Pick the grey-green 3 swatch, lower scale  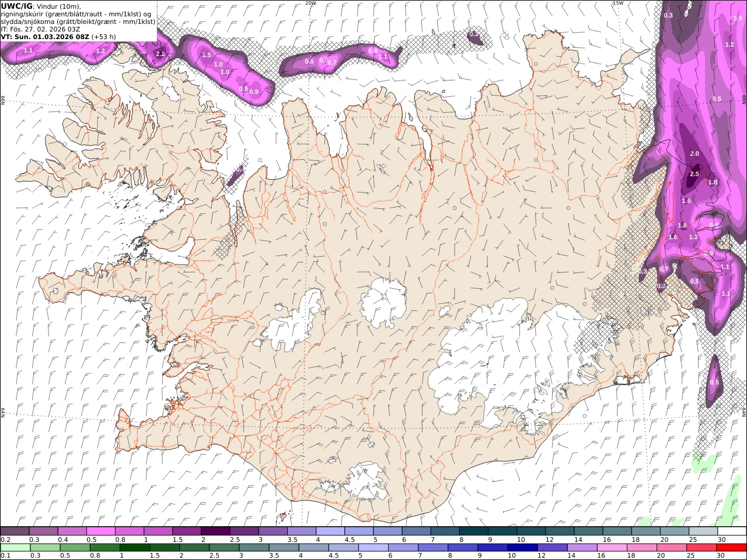click(x=254, y=548)
